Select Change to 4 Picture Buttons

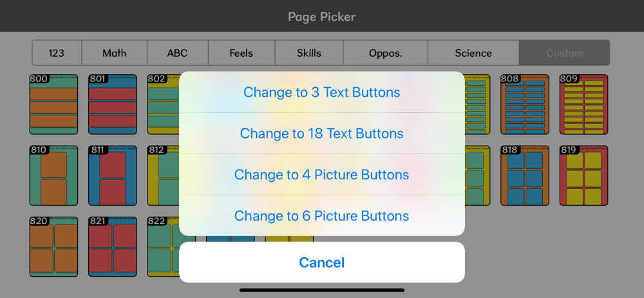tap(321, 175)
